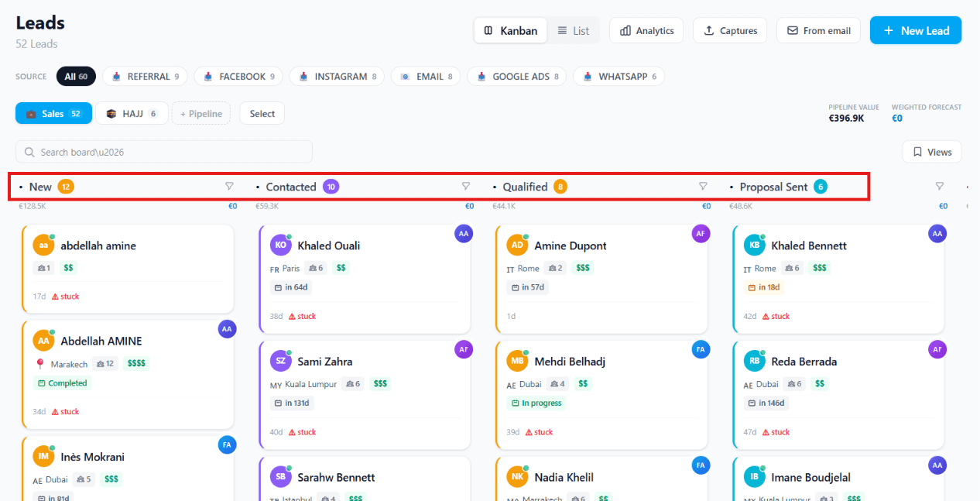The height and width of the screenshot is (501, 980).
Task: Switch to List view
Action: (573, 31)
